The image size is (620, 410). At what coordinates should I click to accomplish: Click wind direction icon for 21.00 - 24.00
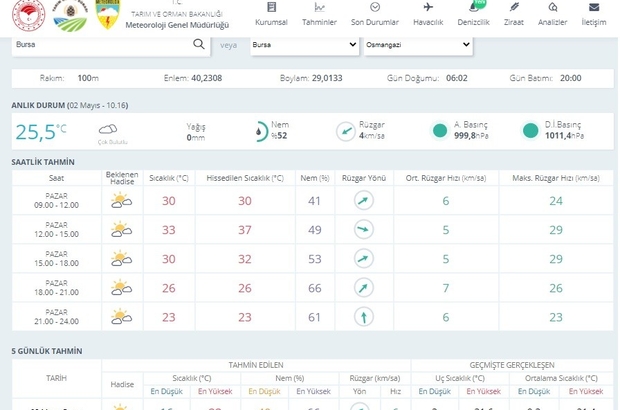click(363, 317)
